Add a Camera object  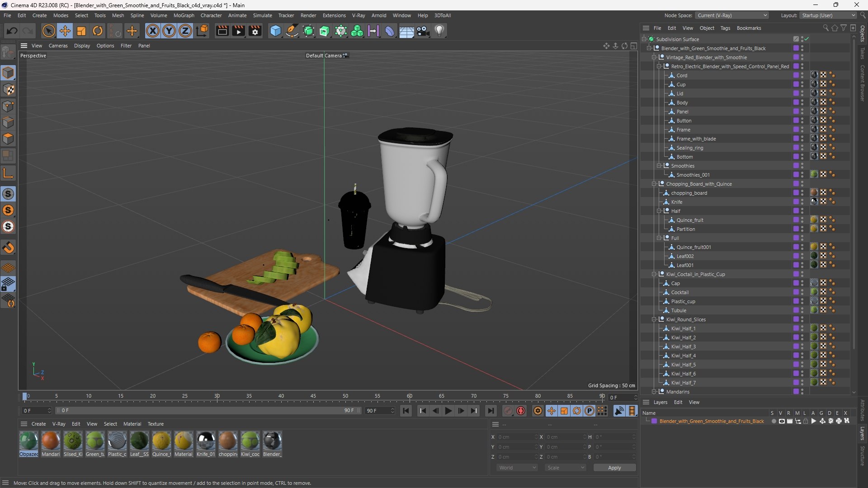pos(423,31)
